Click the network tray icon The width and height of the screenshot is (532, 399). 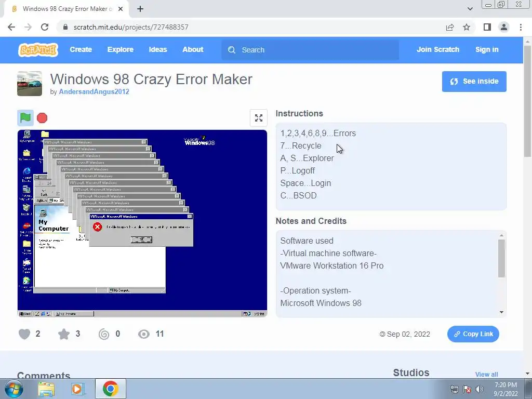(x=454, y=389)
